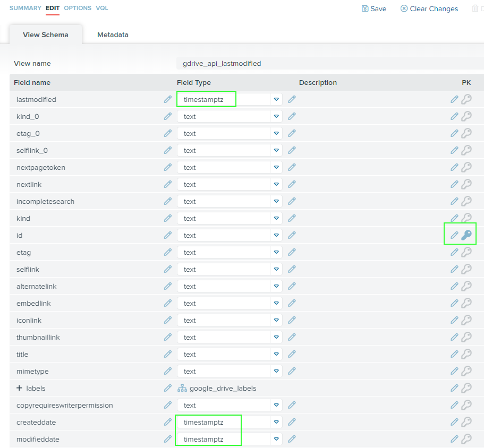The image size is (484, 448).
Task: Click google_drive_labels register type icon
Action: 182,388
